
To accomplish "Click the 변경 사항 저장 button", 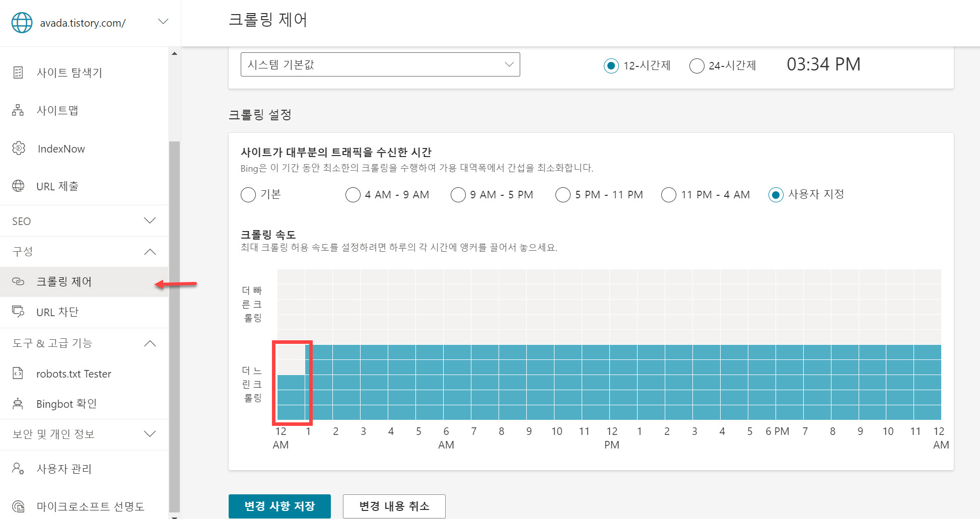I will pos(279,506).
